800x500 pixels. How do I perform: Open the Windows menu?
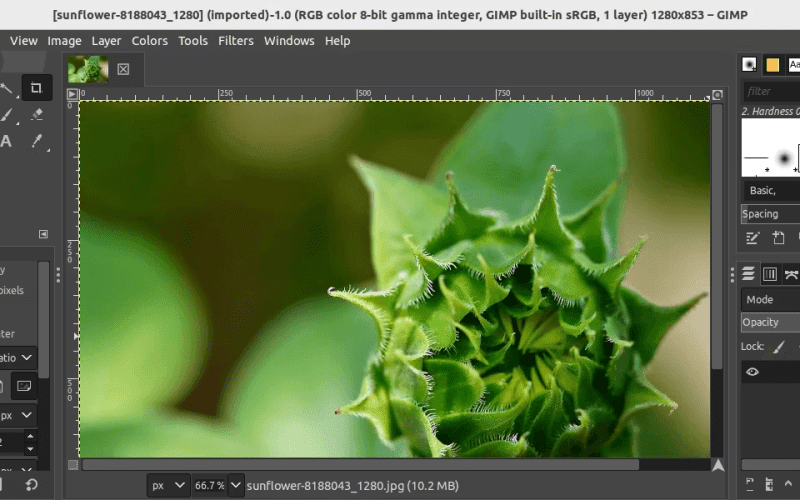pyautogui.click(x=289, y=41)
